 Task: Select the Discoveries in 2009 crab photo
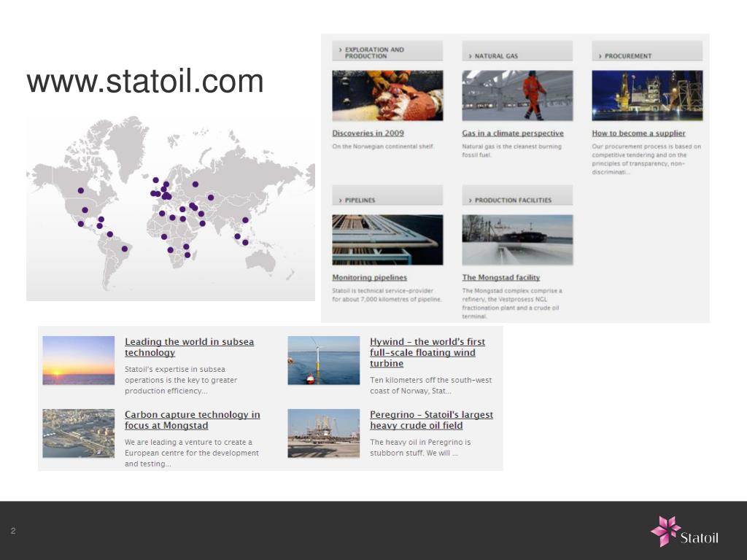pyautogui.click(x=387, y=96)
